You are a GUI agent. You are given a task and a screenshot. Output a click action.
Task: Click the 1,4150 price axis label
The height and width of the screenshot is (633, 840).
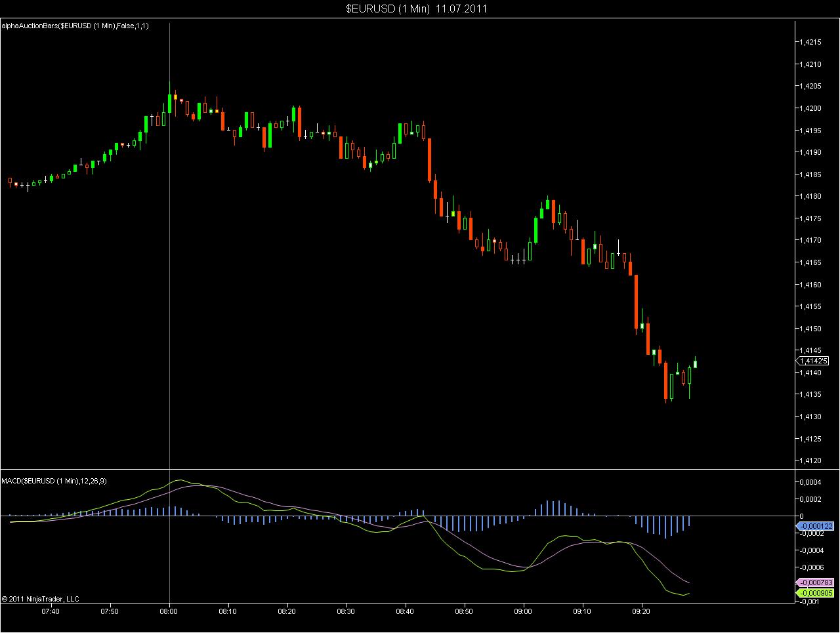810,329
